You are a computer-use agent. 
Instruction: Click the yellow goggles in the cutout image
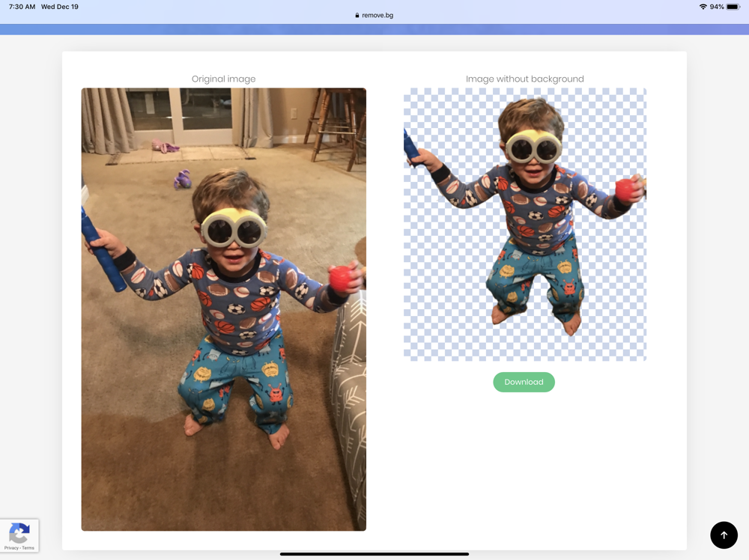click(x=533, y=147)
